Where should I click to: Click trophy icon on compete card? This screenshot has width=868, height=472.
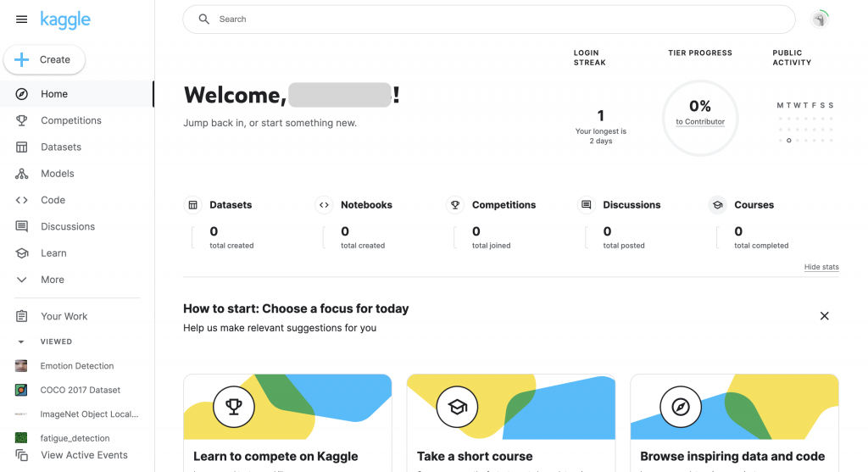click(234, 407)
